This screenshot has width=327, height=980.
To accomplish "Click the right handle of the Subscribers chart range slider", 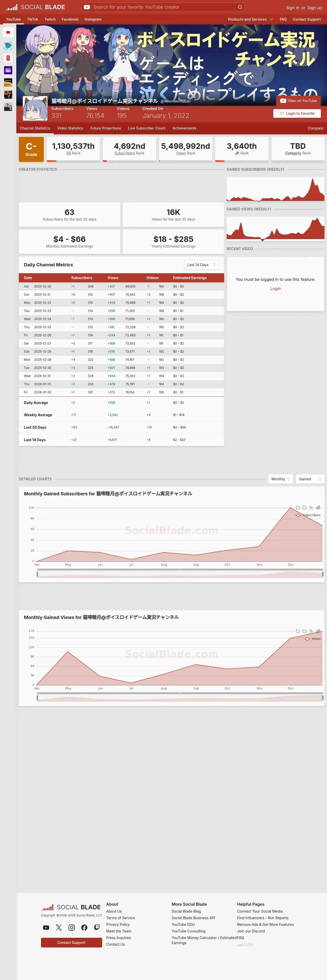I will [x=323, y=574].
